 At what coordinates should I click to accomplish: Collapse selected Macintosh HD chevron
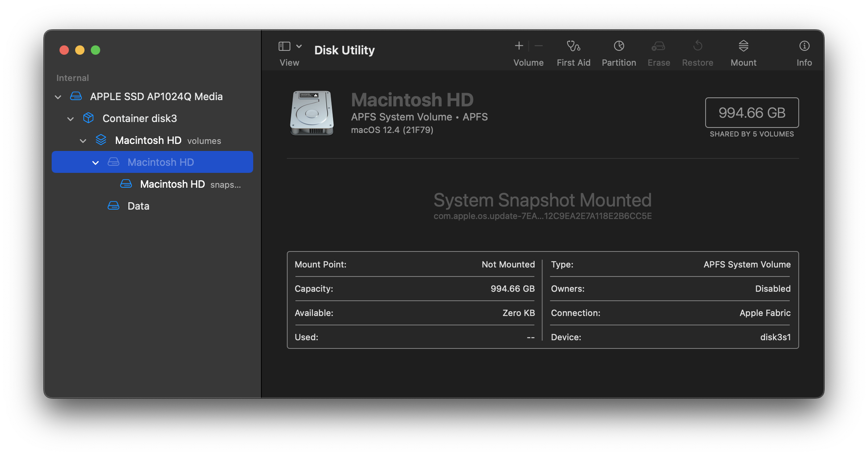coord(95,163)
